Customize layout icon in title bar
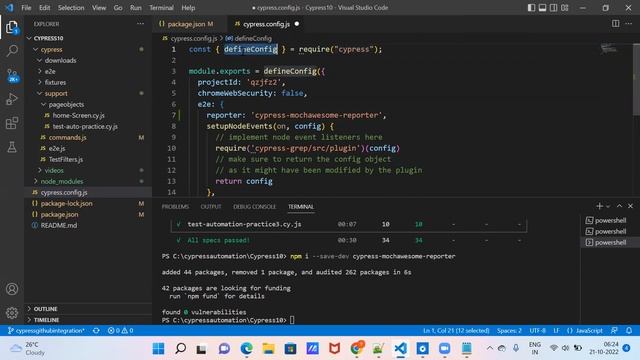The image size is (640, 360). pos(565,8)
